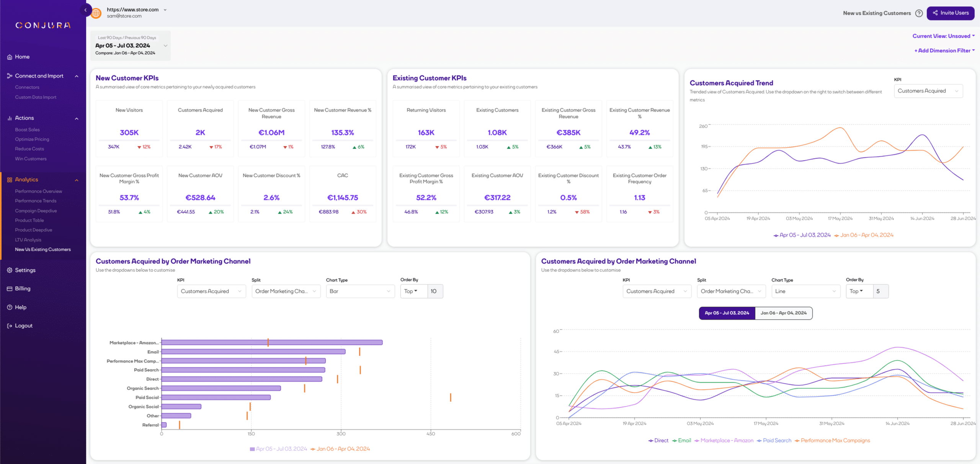The image size is (980, 464).
Task: Click the Connect and Import collapse icon
Action: (76, 76)
